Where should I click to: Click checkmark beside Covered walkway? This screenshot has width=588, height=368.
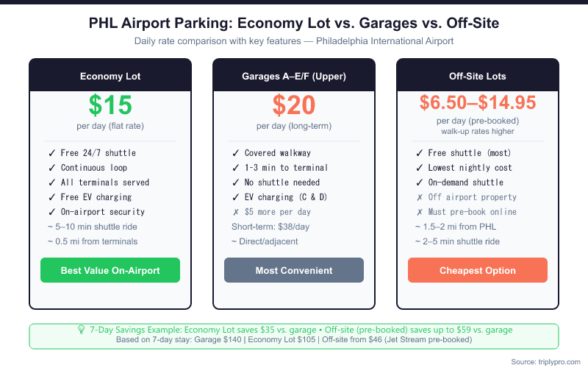pyautogui.click(x=236, y=153)
